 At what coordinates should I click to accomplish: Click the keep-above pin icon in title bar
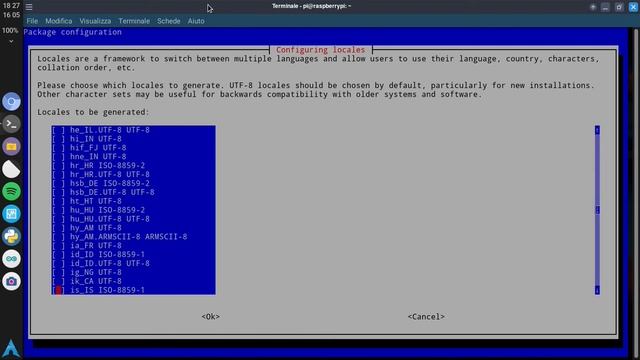click(593, 7)
